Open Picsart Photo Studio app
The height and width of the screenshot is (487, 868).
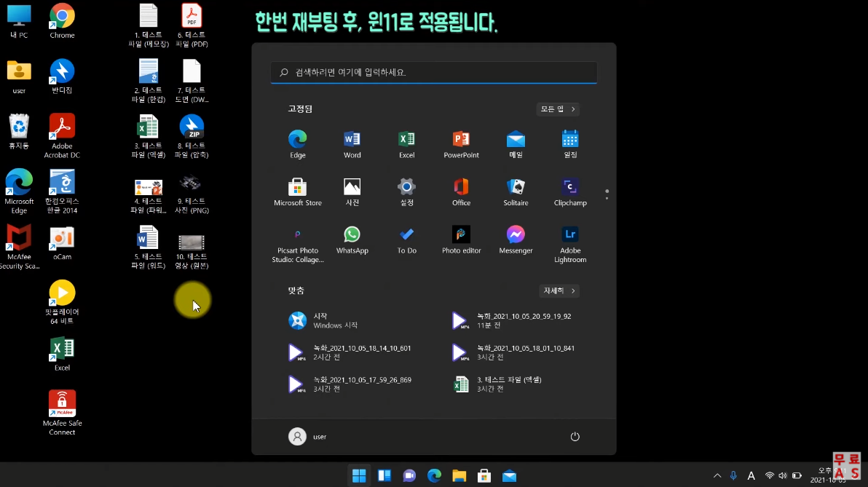[297, 244]
